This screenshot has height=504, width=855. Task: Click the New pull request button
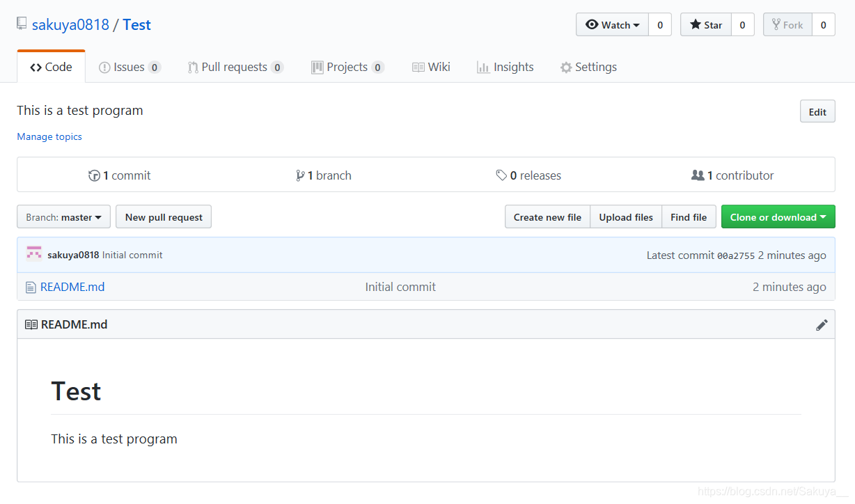point(164,217)
